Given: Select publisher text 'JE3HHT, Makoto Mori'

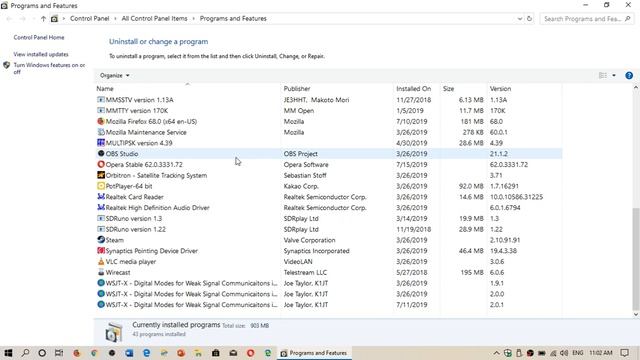Looking at the screenshot, I should [316, 100].
